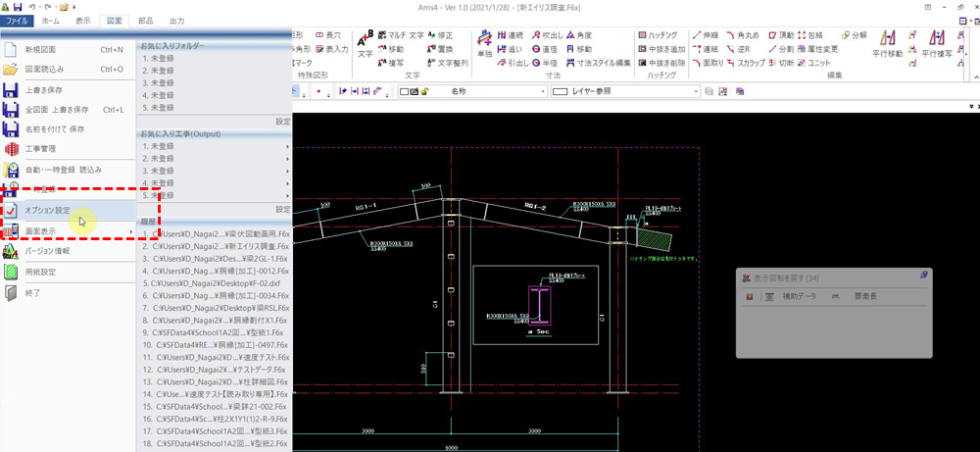
Task: Select 工事管理 in the file menu
Action: [41, 149]
